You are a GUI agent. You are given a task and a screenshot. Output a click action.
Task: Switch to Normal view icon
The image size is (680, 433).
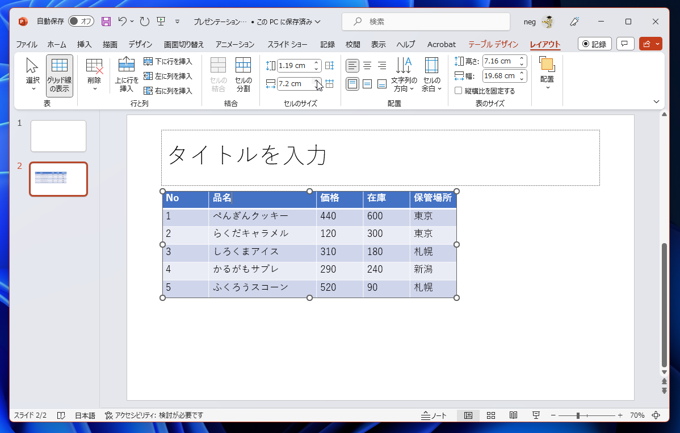coord(468,415)
